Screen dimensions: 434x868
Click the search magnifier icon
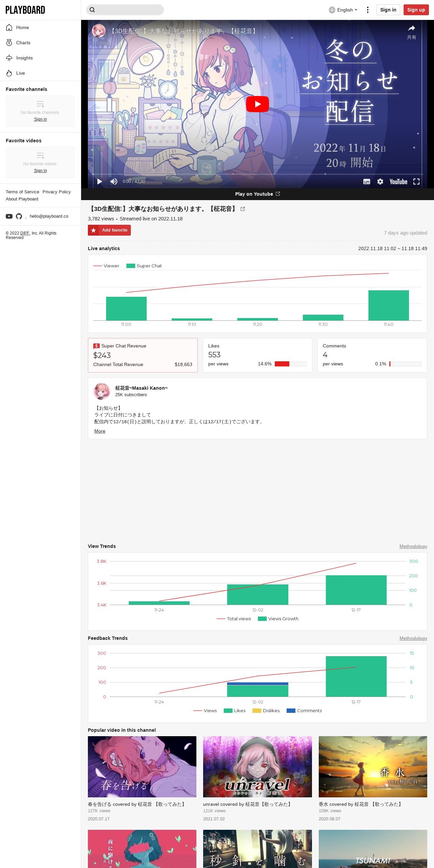click(x=92, y=10)
